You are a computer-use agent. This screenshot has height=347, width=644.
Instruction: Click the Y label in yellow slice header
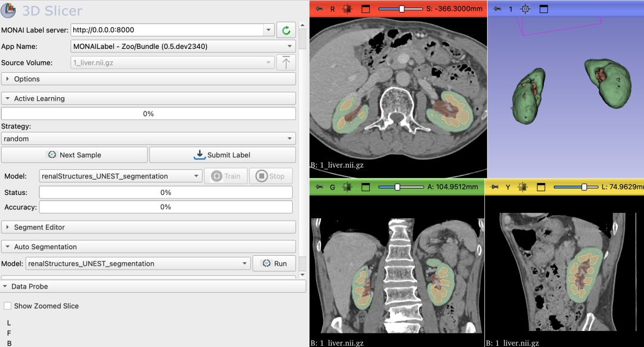508,187
